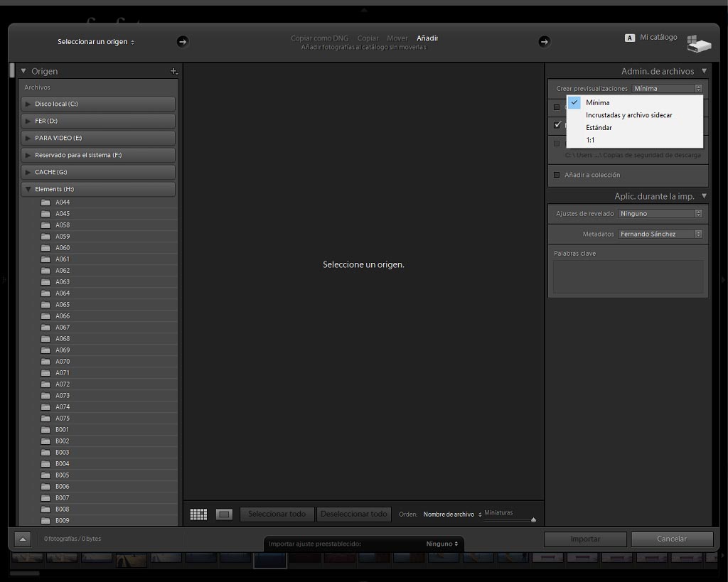The height and width of the screenshot is (582, 728).
Task: Click the arrow icon left of Mi catálogo
Action: [544, 42]
